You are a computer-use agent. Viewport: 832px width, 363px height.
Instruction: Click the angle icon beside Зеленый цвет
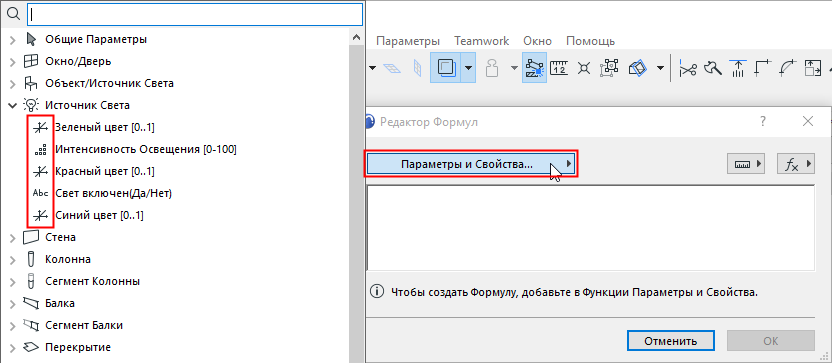(x=40, y=127)
